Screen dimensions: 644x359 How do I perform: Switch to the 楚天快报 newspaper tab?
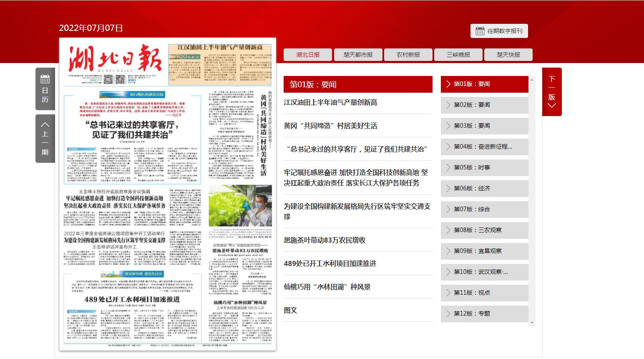[x=508, y=55]
